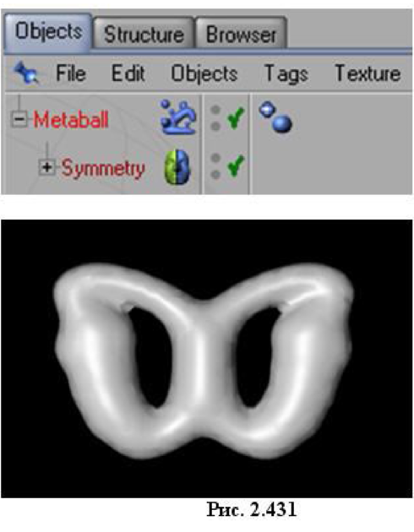Disable Symmetry using its green checkmark

coord(236,166)
